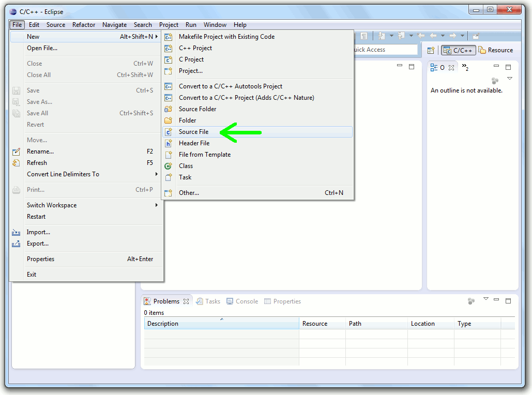The image size is (532, 395).
Task: Switch to the Tasks tab
Action: point(208,301)
